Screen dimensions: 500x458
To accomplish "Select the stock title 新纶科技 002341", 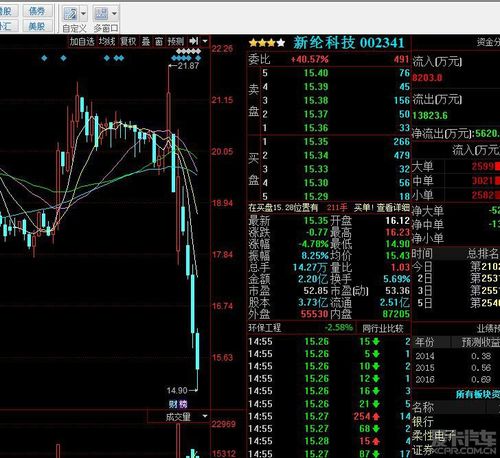I will (x=349, y=43).
